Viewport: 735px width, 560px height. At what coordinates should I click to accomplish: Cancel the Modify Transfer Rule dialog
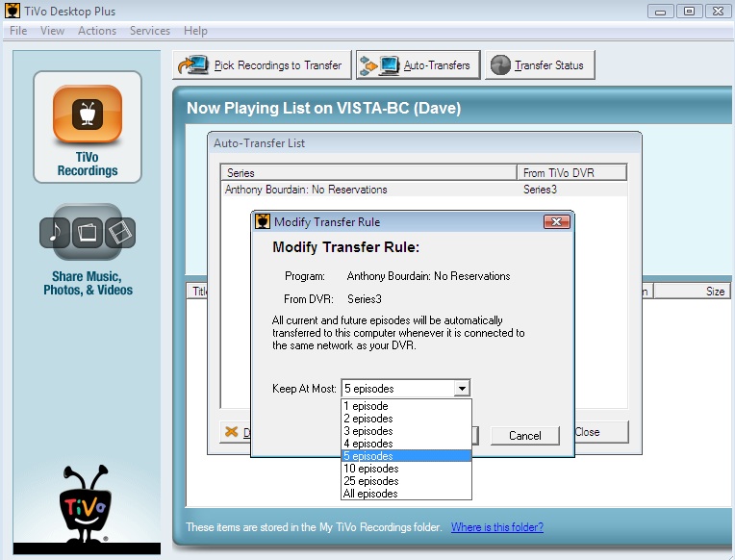(525, 436)
